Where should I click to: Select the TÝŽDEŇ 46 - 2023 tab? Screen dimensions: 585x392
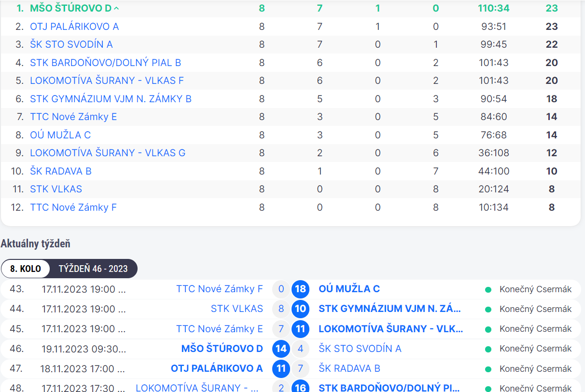tap(93, 269)
